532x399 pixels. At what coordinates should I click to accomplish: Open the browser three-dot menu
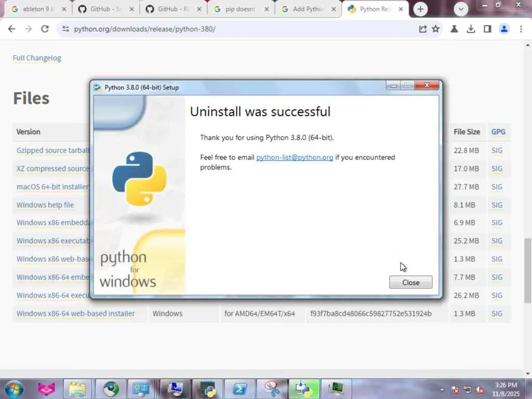pos(521,29)
